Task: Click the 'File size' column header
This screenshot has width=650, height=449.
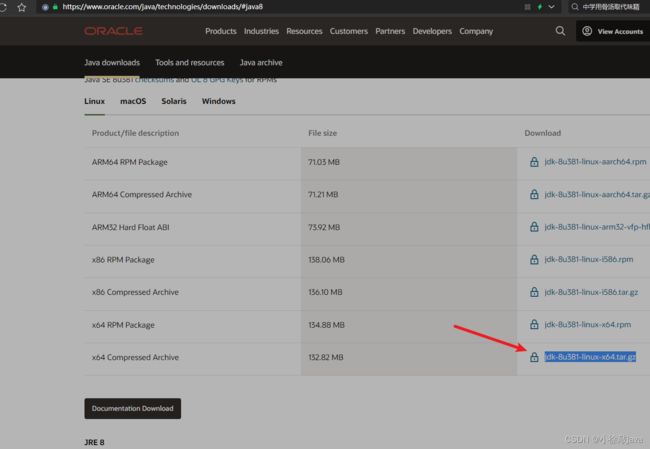Action: (323, 133)
